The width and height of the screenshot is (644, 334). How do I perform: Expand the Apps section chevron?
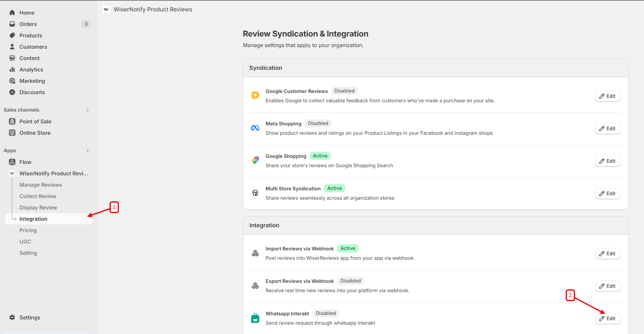[88, 151]
